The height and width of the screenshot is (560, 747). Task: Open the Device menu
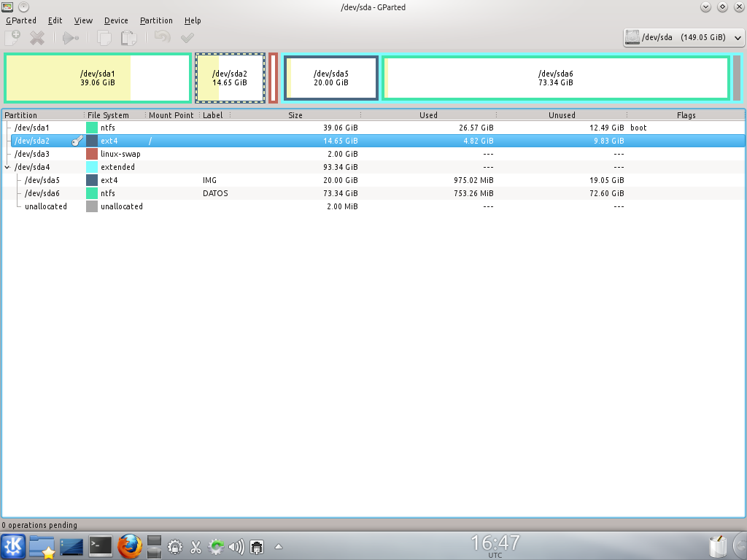[x=116, y=20]
